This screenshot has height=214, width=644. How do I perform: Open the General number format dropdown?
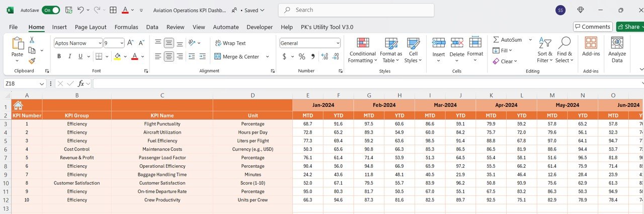click(338, 43)
